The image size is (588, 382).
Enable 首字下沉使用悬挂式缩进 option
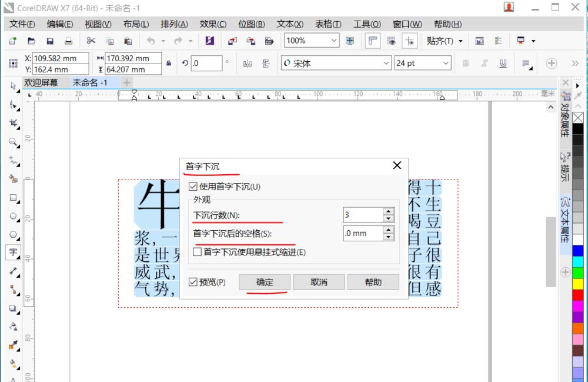pos(198,251)
